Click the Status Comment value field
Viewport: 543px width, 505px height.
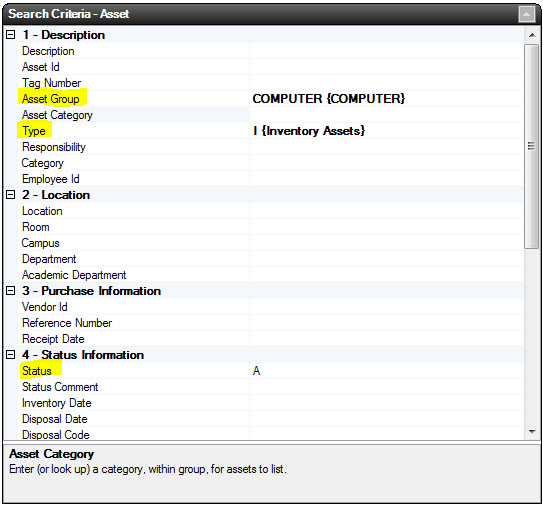(386, 387)
